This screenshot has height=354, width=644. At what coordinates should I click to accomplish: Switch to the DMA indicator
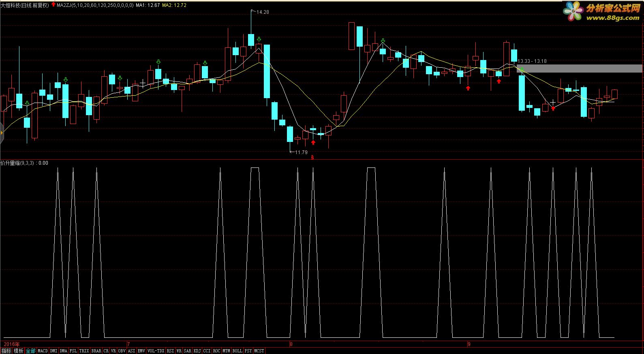click(64, 351)
